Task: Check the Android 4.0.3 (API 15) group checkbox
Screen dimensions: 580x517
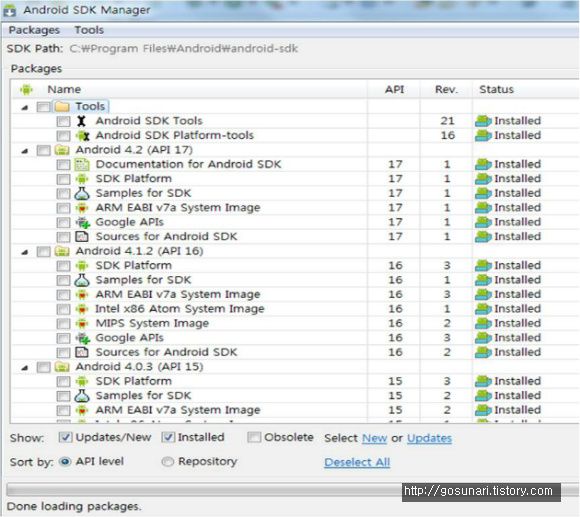Action: point(44,367)
